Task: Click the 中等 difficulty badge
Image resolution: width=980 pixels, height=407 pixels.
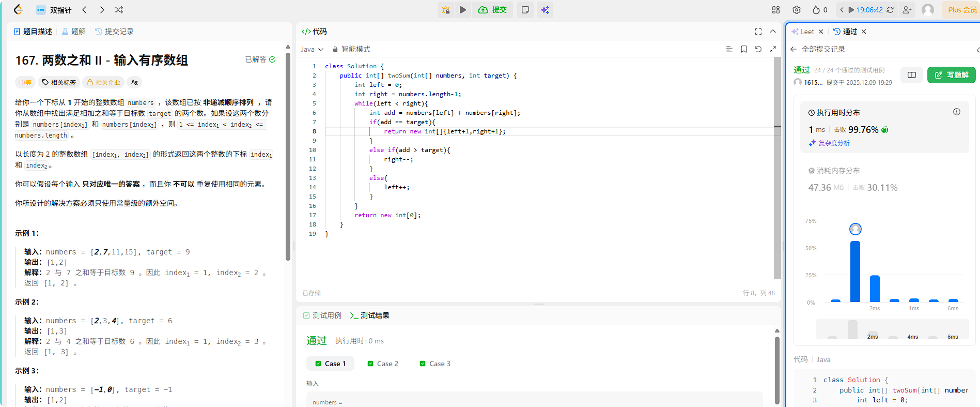Action: tap(25, 82)
